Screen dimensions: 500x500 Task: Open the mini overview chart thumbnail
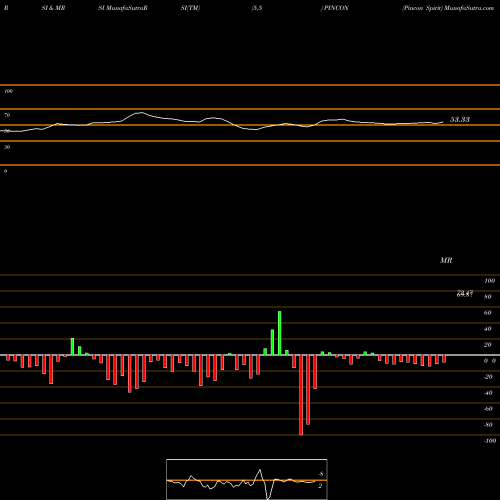(247, 479)
